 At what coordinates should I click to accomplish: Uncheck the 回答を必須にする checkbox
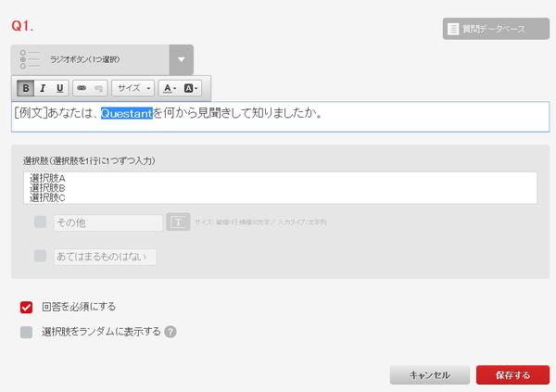coord(26,307)
